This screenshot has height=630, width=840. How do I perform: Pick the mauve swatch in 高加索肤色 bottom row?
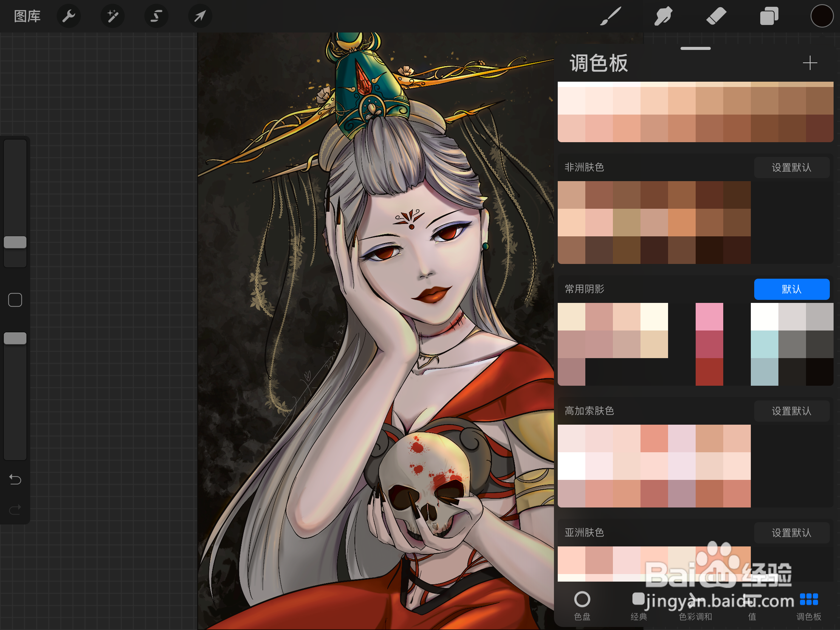[682, 493]
